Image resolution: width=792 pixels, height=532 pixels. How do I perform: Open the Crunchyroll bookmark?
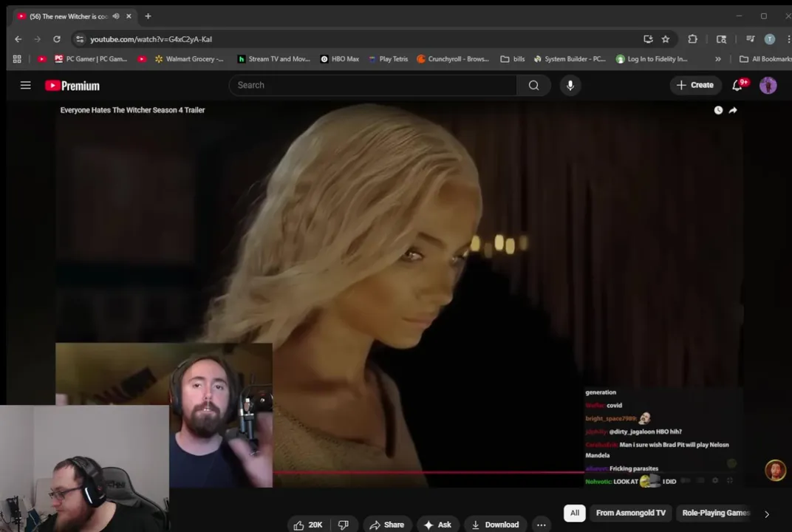pyautogui.click(x=453, y=59)
